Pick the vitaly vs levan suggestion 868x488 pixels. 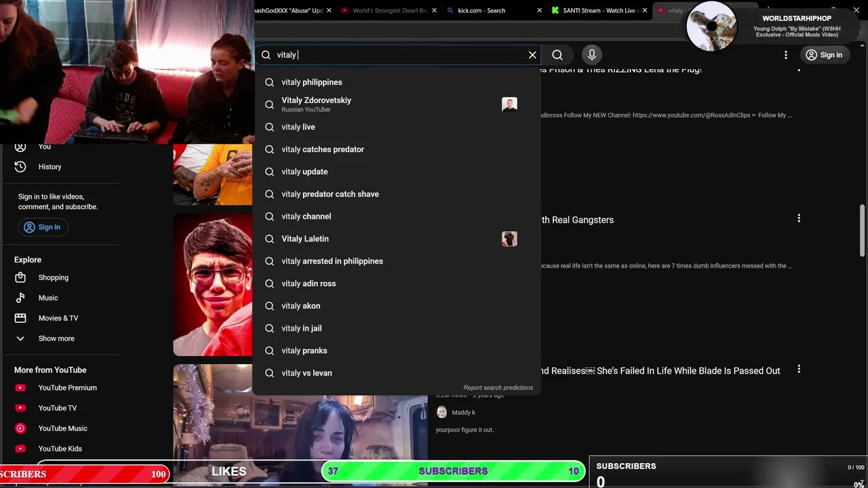point(397,373)
